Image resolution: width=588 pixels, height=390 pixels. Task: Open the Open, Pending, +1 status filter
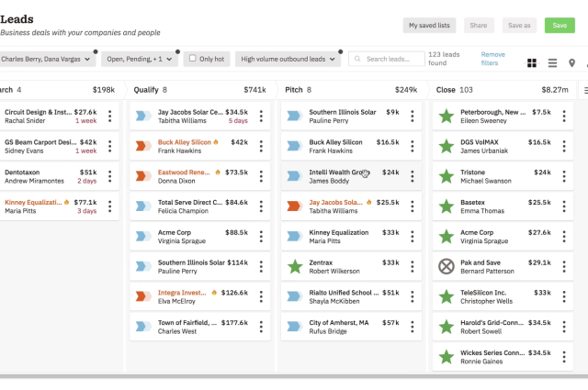(139, 60)
